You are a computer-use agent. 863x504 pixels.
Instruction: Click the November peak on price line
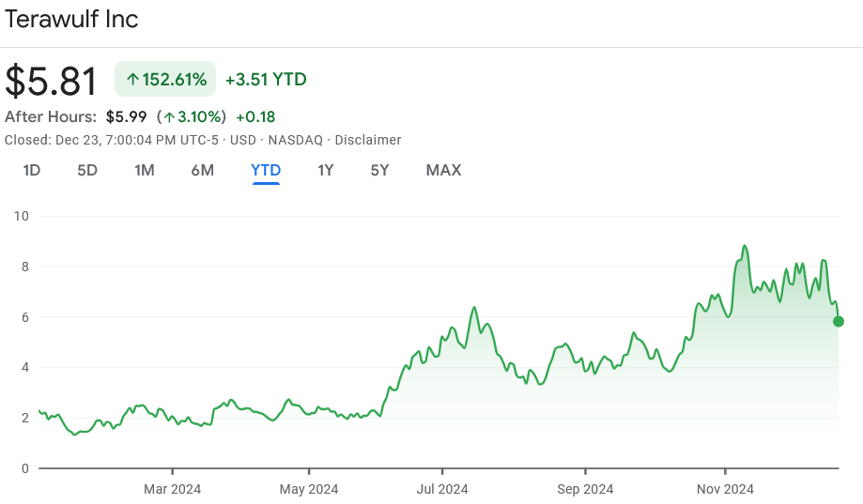[745, 245]
